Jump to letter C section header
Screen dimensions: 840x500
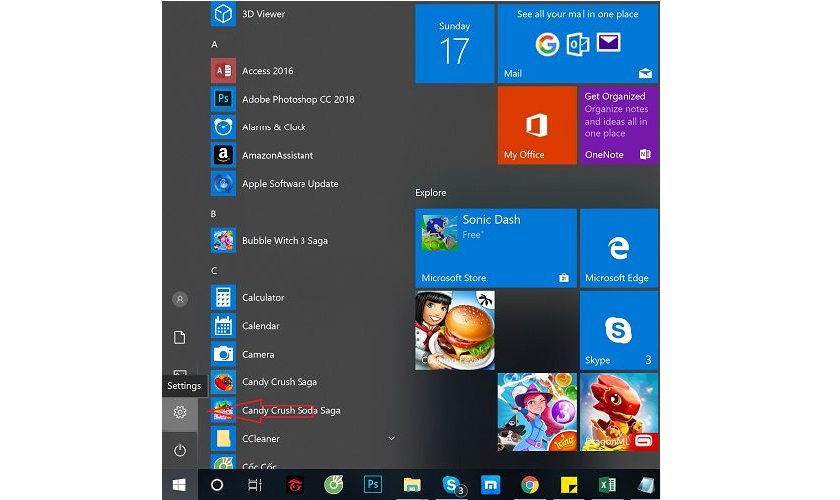click(x=214, y=271)
